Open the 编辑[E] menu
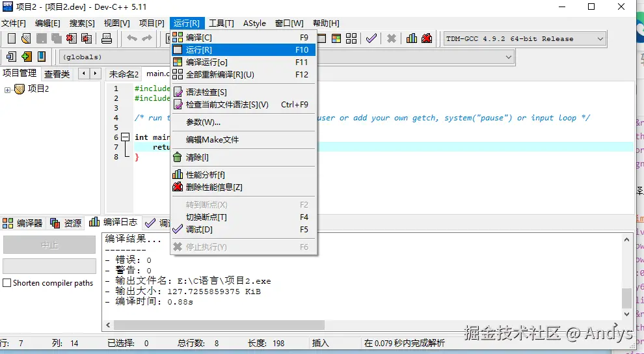 point(47,23)
